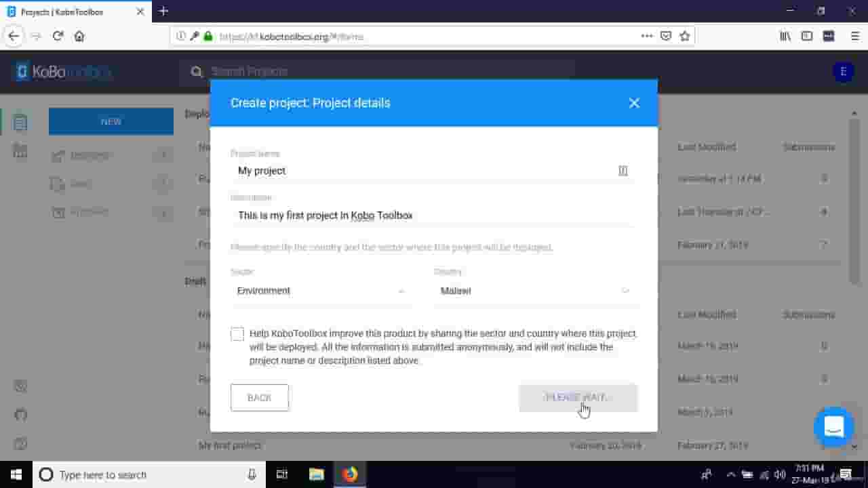Click the Firefox taskbar icon
Screen dimensions: 868x488
coord(350,474)
